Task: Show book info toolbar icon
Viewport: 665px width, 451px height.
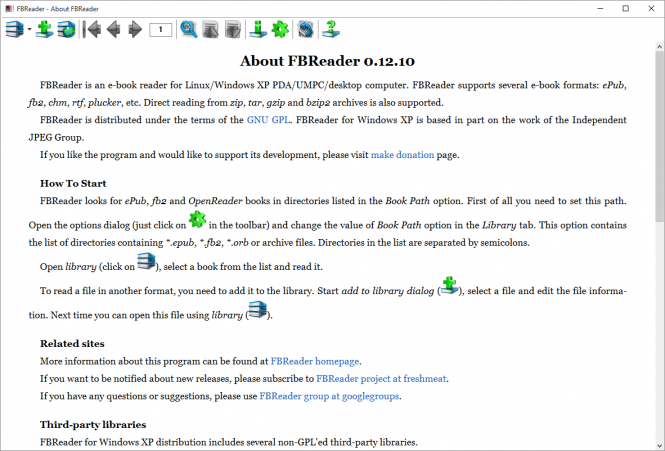Action: (258, 30)
